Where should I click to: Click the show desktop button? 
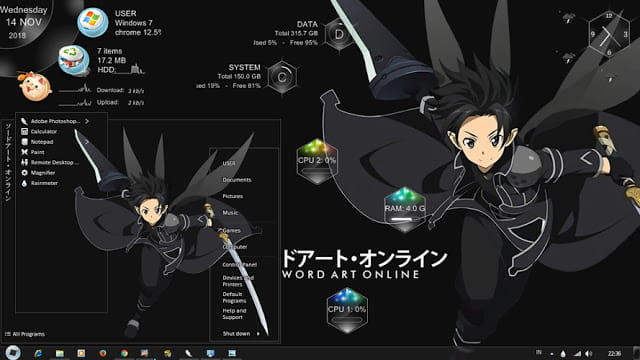click(636, 353)
